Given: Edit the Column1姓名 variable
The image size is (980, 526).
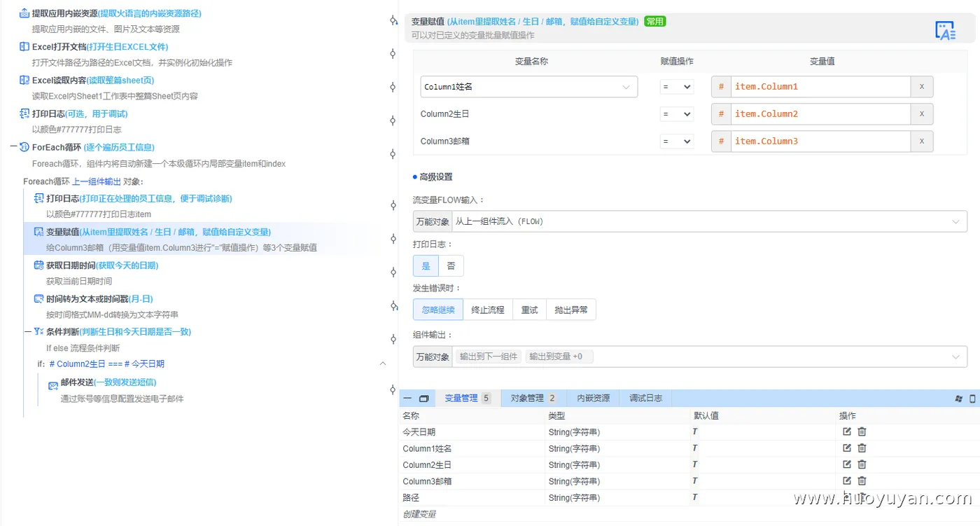Looking at the screenshot, I should click(847, 448).
